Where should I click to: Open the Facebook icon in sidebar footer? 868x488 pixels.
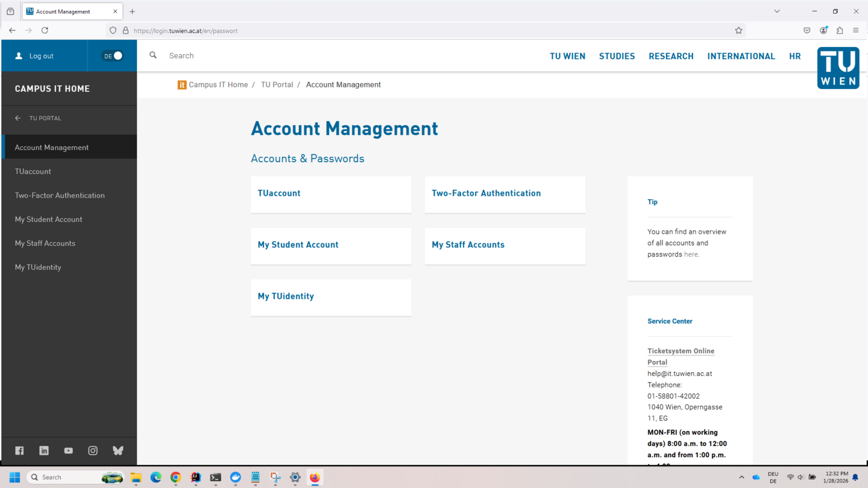tap(19, 451)
